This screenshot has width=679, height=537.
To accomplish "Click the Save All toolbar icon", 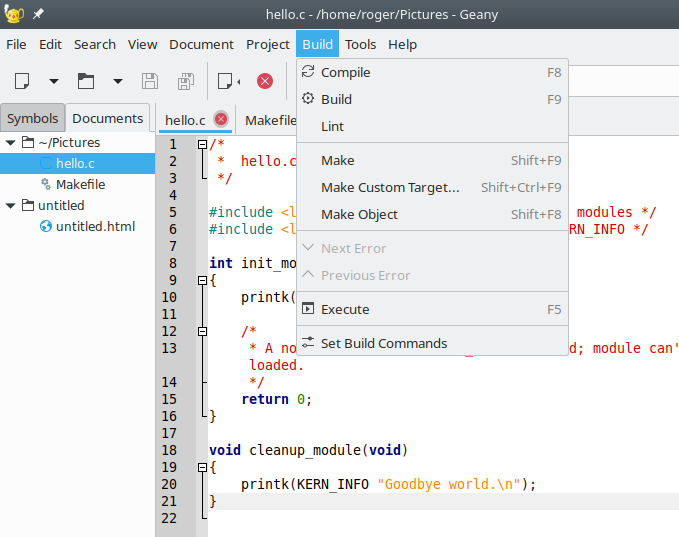I will pyautogui.click(x=185, y=81).
